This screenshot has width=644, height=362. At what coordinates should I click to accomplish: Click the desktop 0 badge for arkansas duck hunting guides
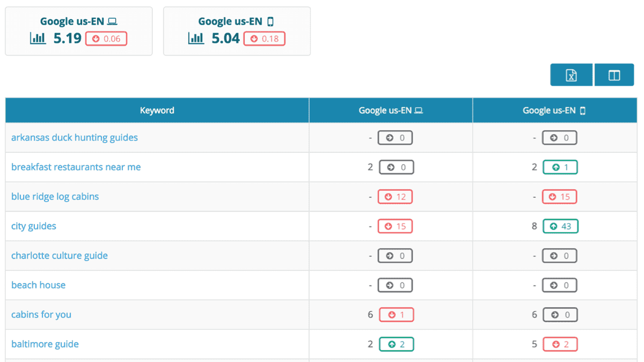click(x=395, y=138)
